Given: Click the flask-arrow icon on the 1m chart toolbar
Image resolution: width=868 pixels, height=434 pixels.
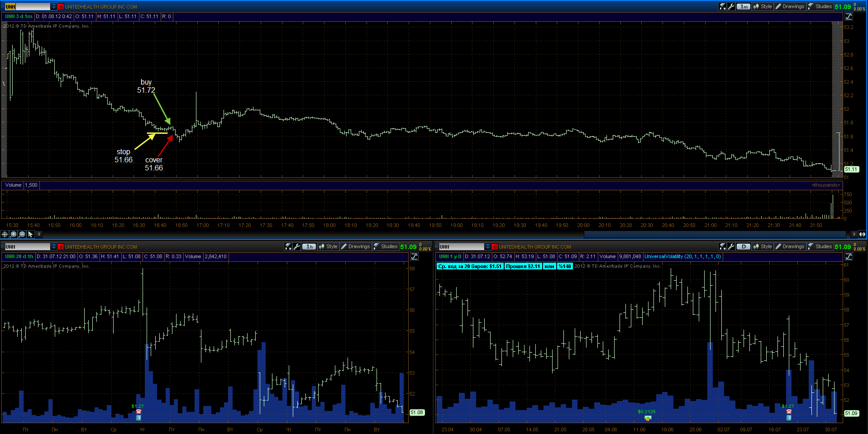Looking at the screenshot, I should tap(723, 6).
